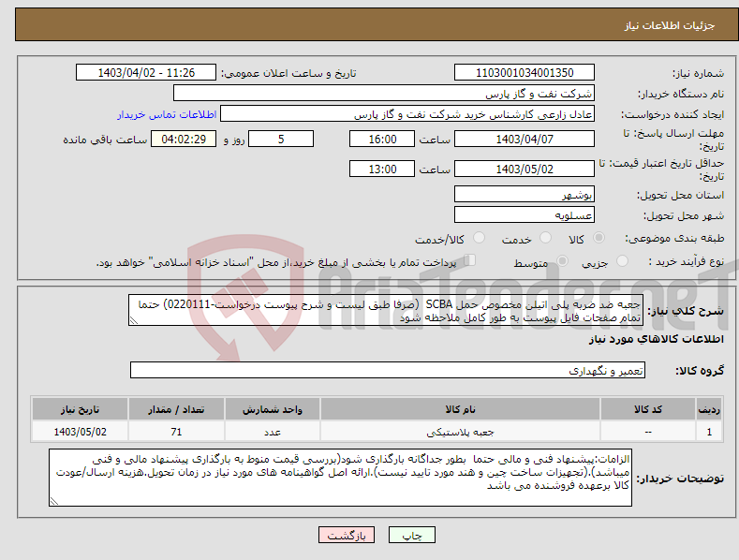Open the اطلاعات تماس خریدار link
The image size is (739, 560).
[x=167, y=114]
